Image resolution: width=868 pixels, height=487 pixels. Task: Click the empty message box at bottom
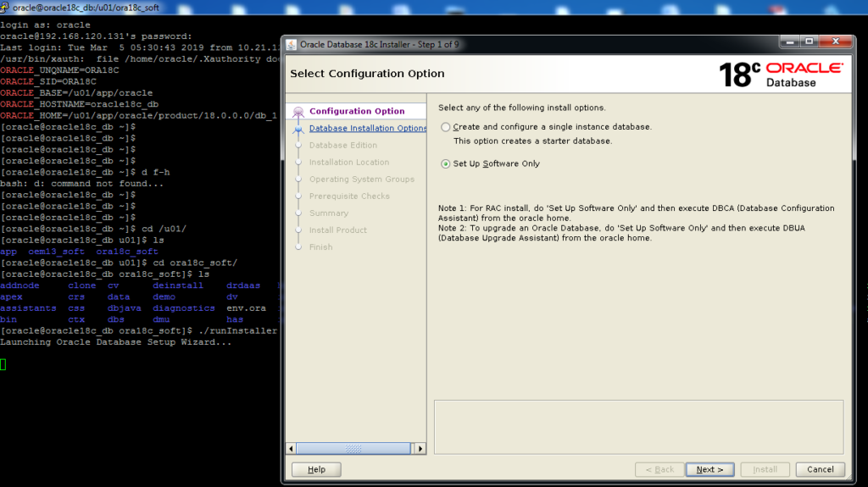point(639,427)
